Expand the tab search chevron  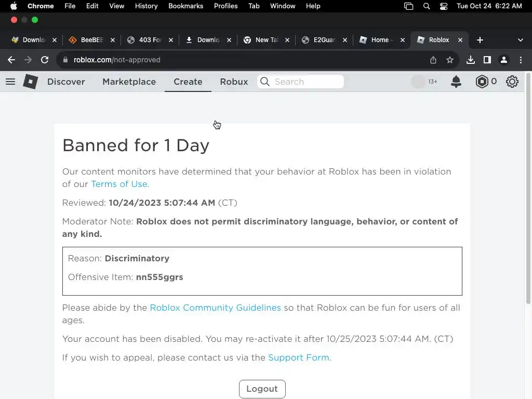[x=521, y=40]
